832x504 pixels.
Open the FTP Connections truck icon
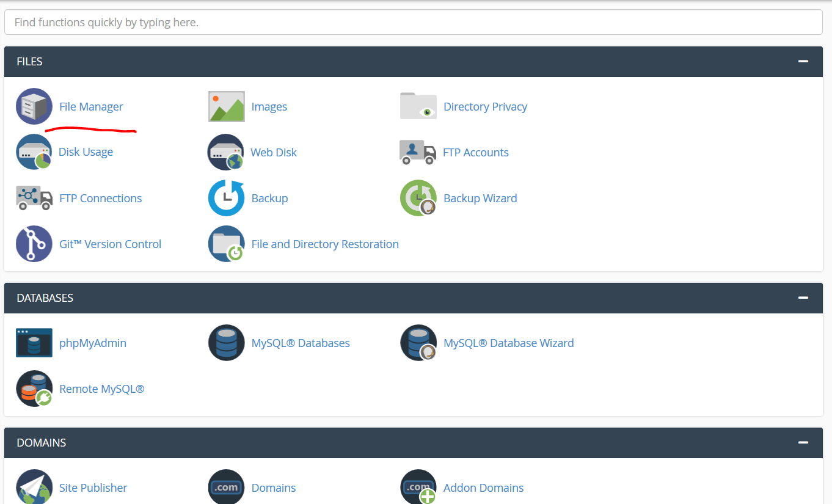[x=34, y=198]
